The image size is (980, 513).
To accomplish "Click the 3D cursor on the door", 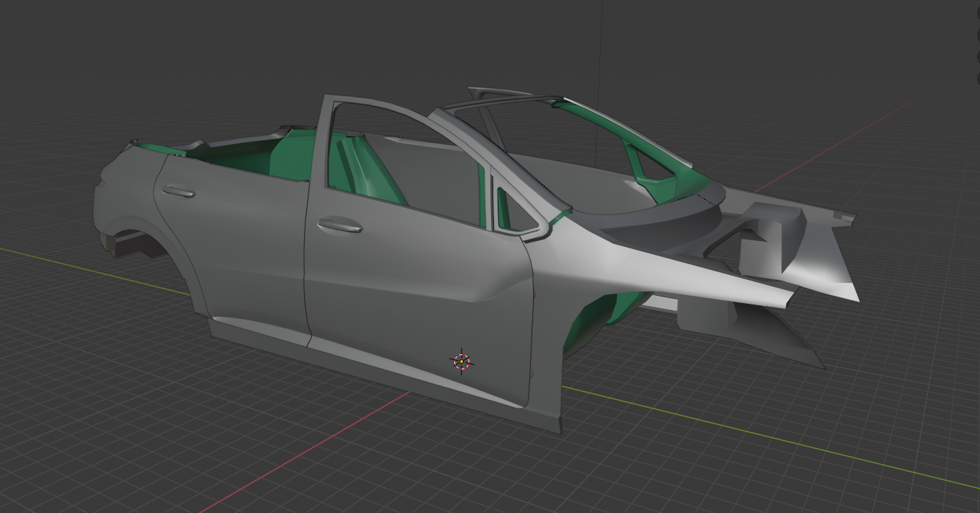I will (x=461, y=361).
